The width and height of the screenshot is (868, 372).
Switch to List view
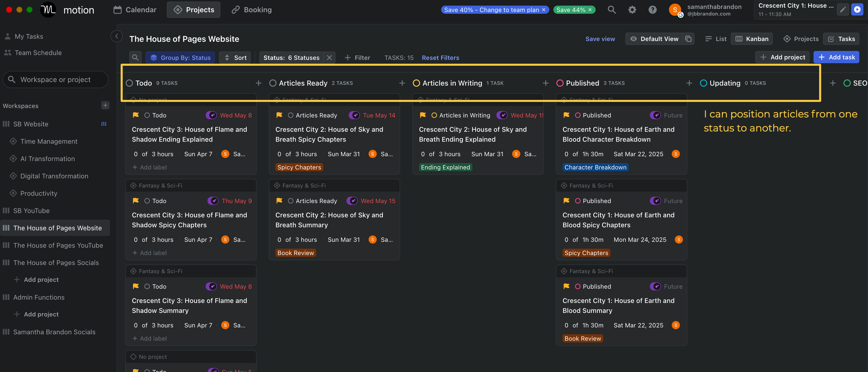(x=716, y=39)
